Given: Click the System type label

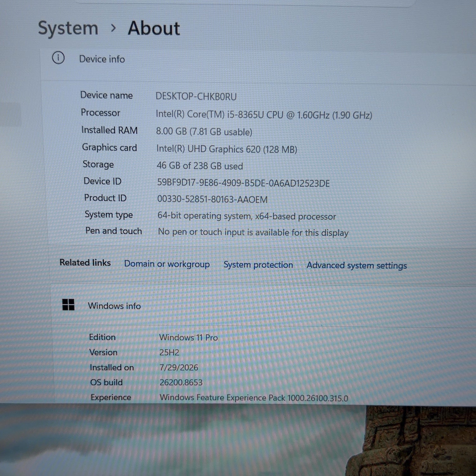Looking at the screenshot, I should tap(109, 215).
